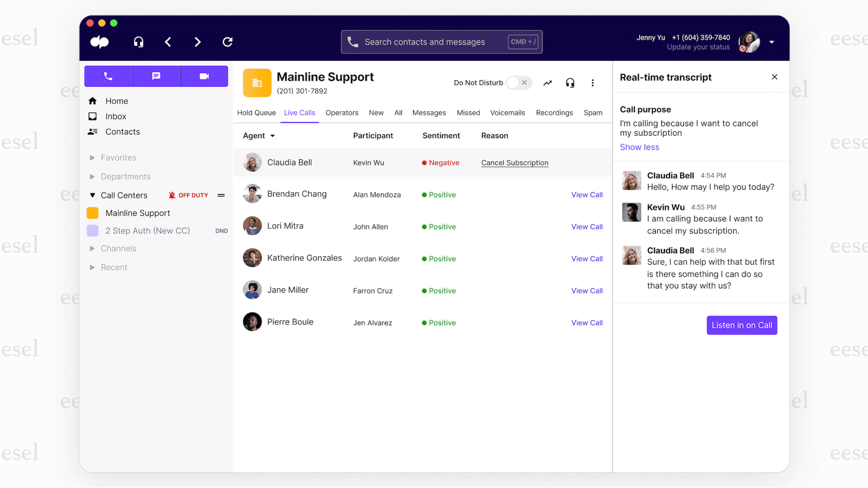Expand the Departments section
The height and width of the screenshot is (488, 868).
pyautogui.click(x=92, y=177)
